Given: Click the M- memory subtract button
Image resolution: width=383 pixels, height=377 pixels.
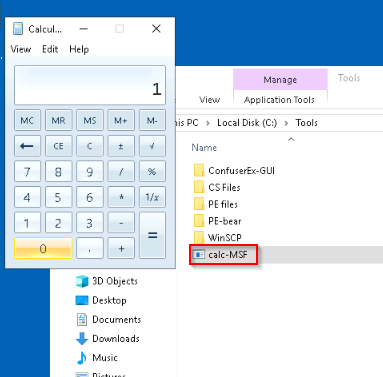Looking at the screenshot, I should 152,120.
